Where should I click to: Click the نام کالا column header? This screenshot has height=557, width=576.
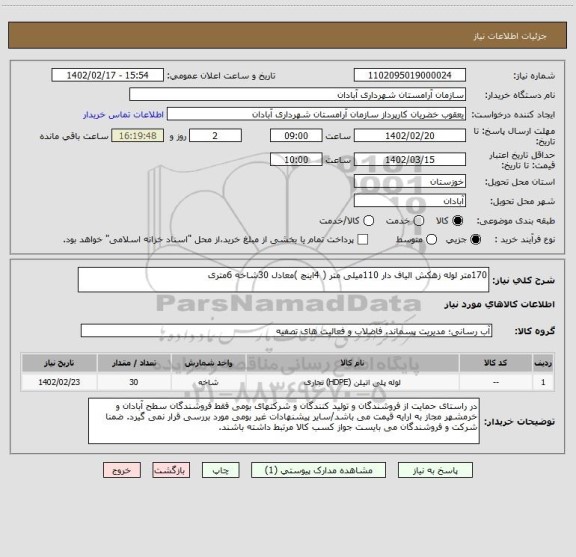click(352, 363)
